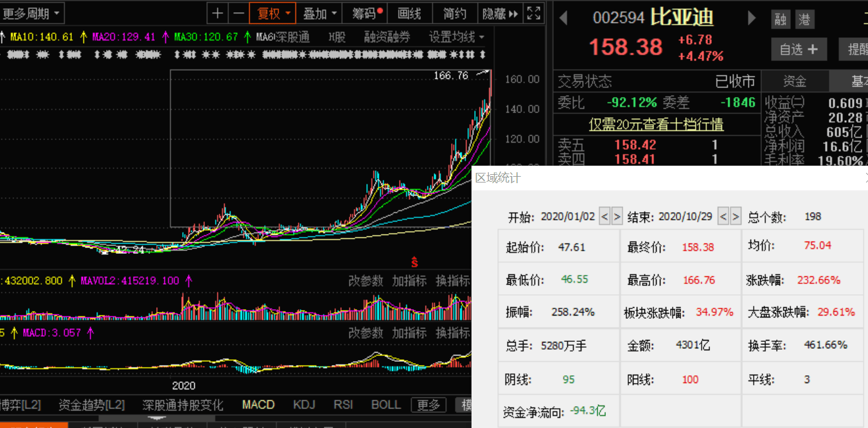Image resolution: width=868 pixels, height=428 pixels.
Task: Zoom in the chart with the plus button
Action: tap(218, 13)
